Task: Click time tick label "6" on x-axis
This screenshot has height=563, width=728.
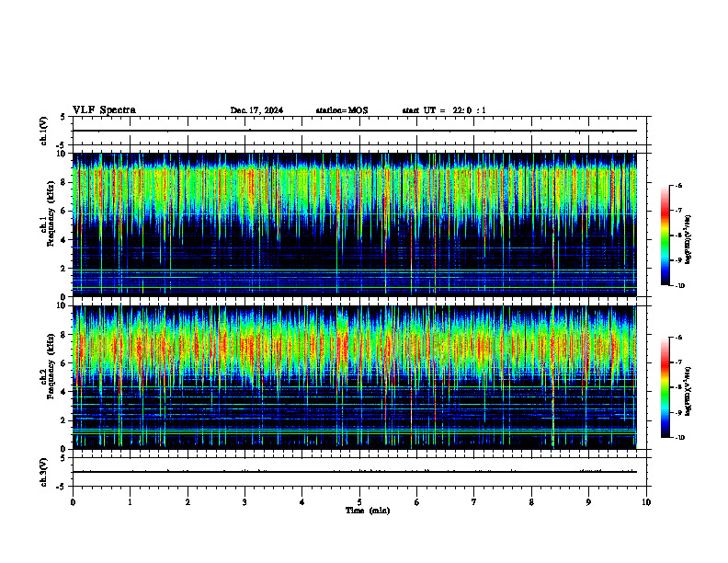Action: [416, 502]
